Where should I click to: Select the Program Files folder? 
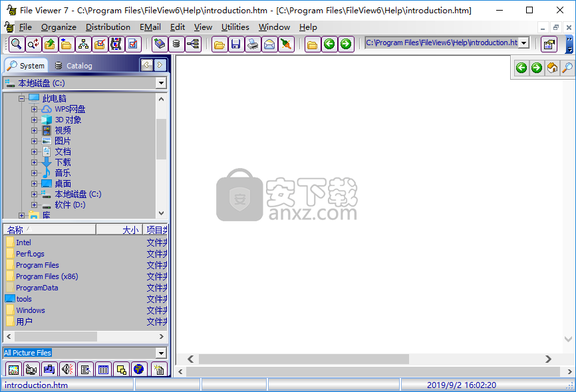(x=37, y=265)
